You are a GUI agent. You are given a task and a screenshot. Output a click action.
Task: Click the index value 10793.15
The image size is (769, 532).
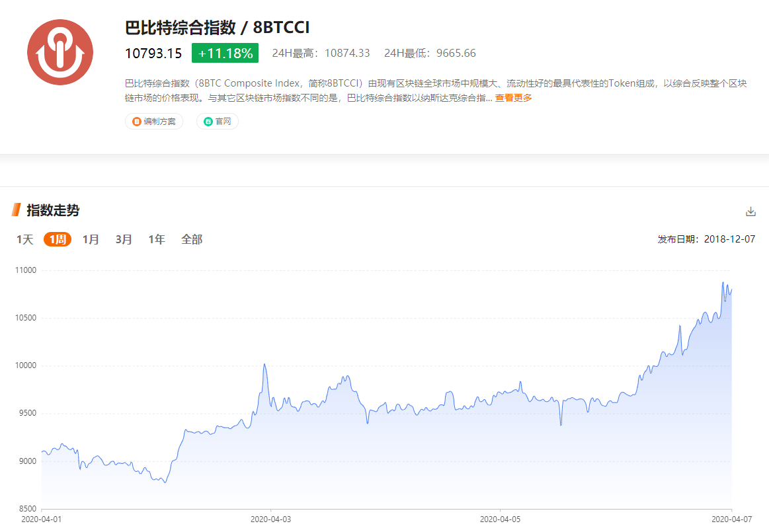pyautogui.click(x=153, y=53)
